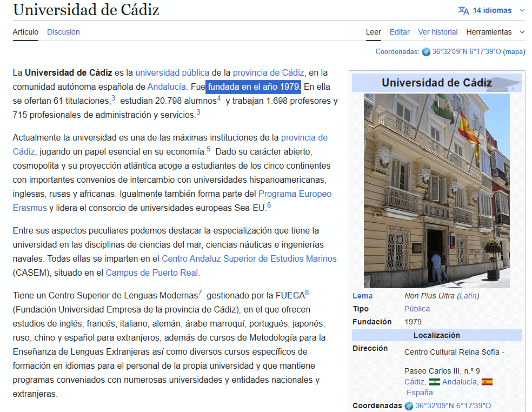Select the Leer tab
The height and width of the screenshot is (412, 532).
tap(373, 32)
